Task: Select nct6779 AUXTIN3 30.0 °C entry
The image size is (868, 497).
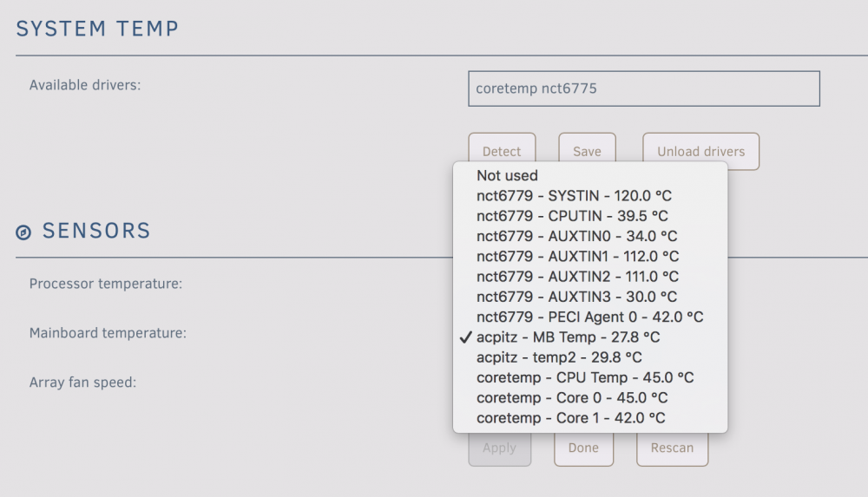Action: pos(590,297)
